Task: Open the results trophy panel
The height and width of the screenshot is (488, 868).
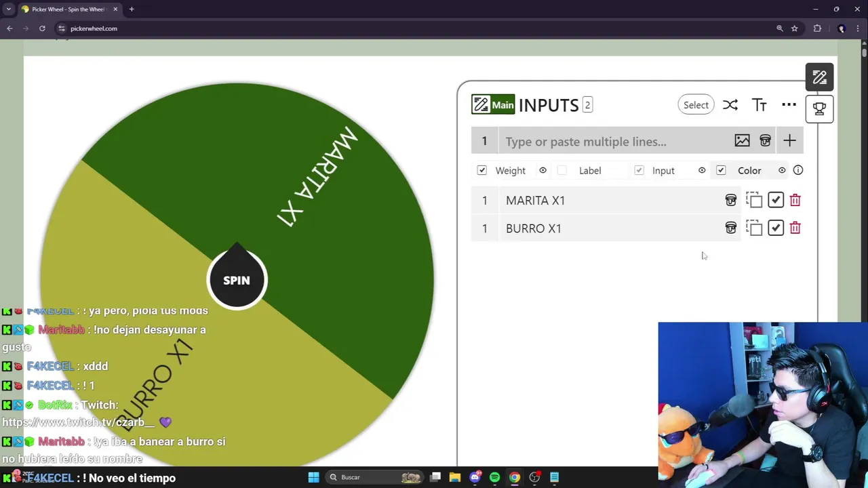Action: tap(819, 108)
